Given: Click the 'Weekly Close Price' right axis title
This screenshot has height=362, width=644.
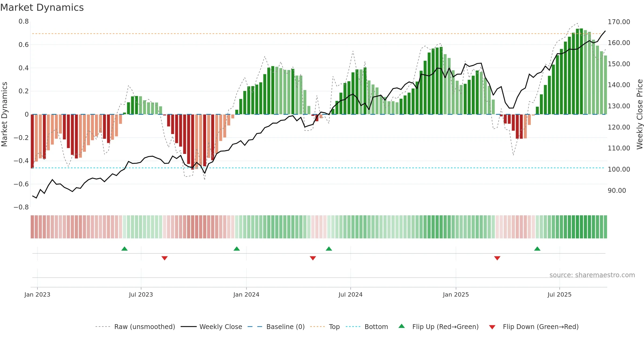Looking at the screenshot, I should click(640, 114).
